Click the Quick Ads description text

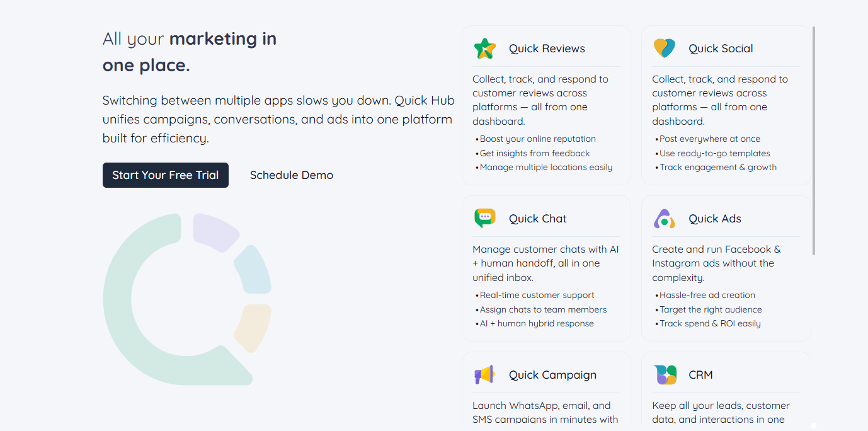click(716, 263)
